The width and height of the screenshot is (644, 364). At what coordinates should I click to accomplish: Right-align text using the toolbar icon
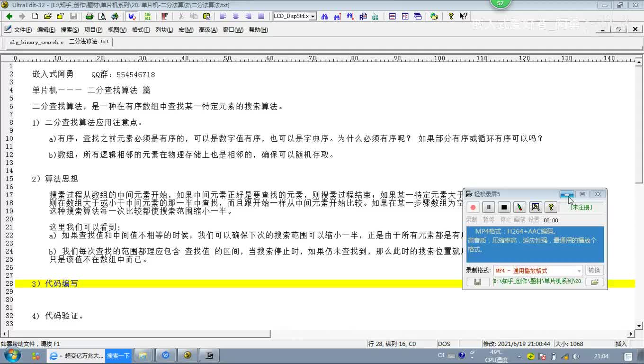pyautogui.click(x=249, y=16)
